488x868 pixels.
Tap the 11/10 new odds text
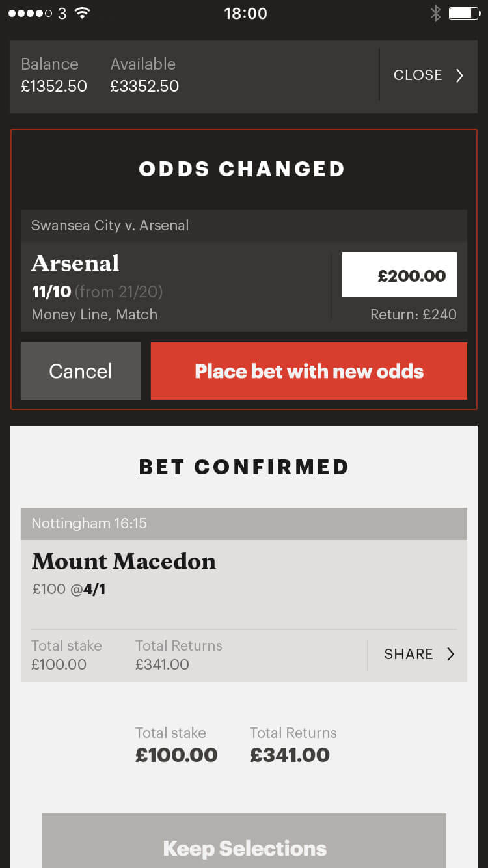pos(51,292)
